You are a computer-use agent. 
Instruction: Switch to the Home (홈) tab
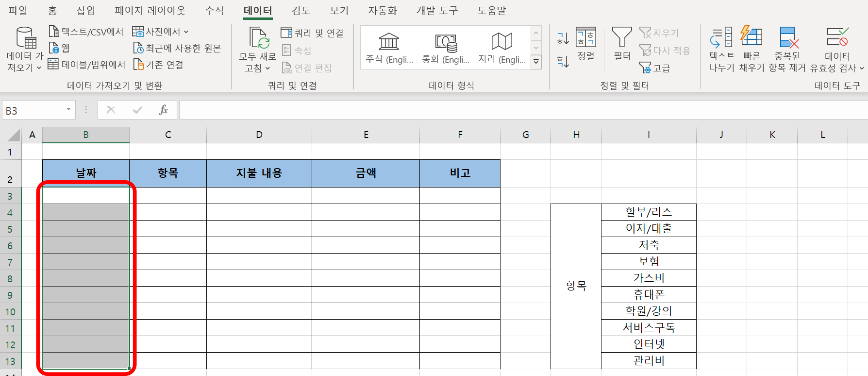[52, 11]
